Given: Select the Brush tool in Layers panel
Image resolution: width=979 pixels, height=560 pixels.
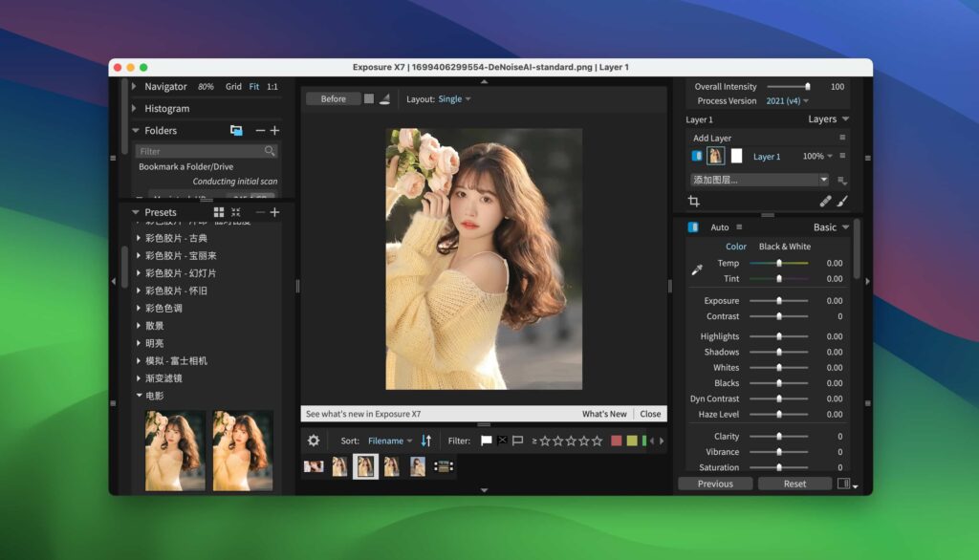Looking at the screenshot, I should coord(843,202).
